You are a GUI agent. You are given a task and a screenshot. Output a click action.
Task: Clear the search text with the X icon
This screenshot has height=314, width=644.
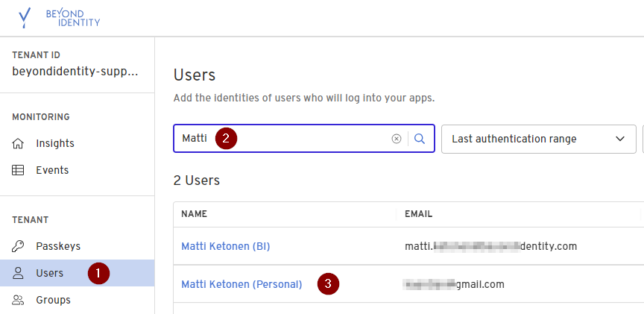pyautogui.click(x=397, y=139)
